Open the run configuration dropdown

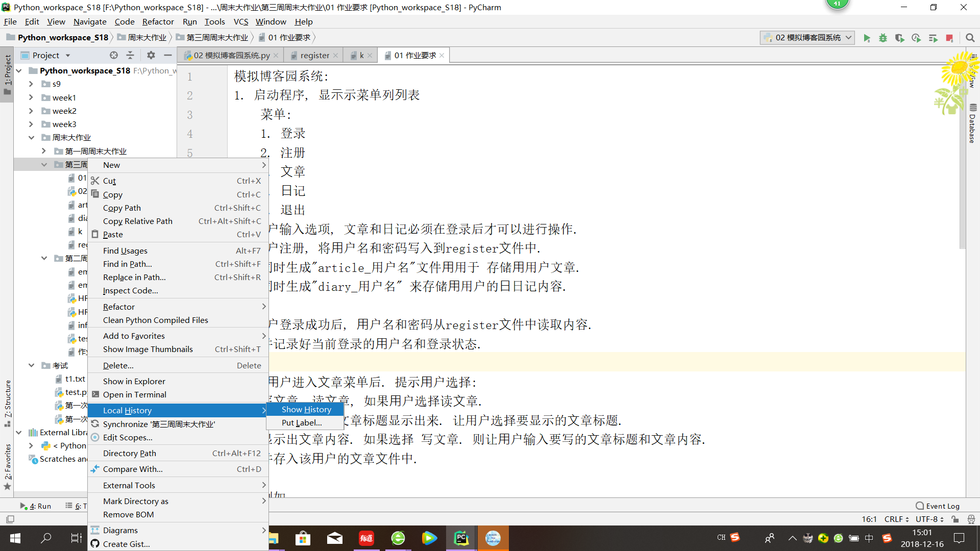(x=807, y=38)
